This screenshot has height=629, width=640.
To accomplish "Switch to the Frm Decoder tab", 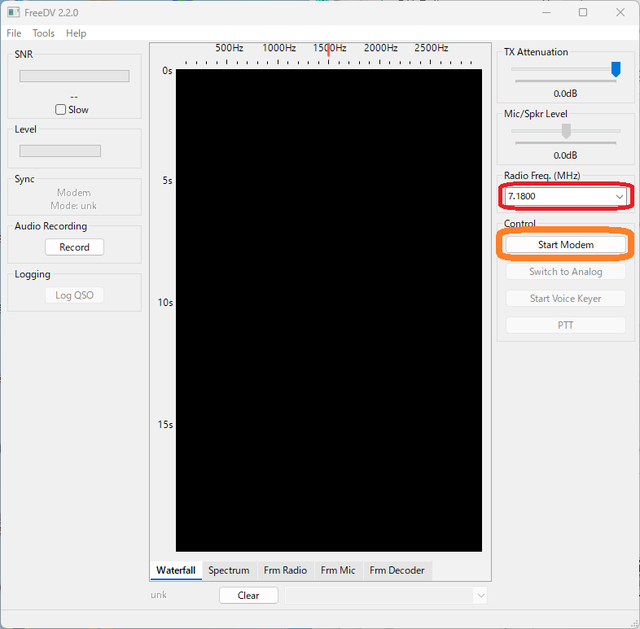I will coord(397,570).
